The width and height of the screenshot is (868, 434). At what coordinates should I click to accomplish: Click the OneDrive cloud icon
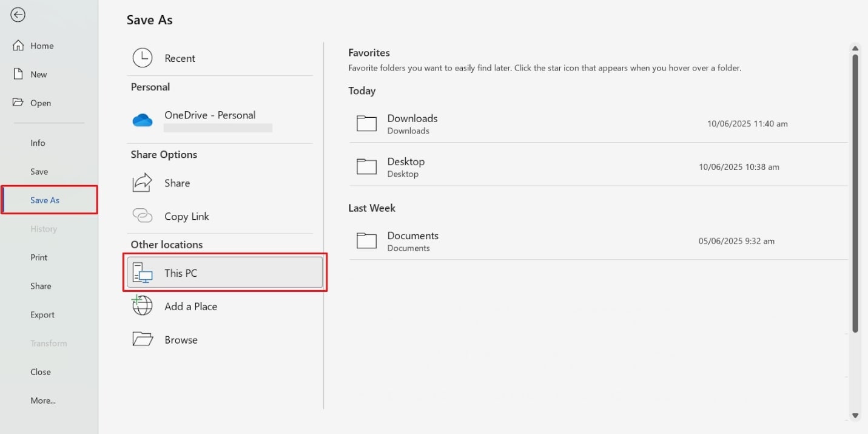tap(143, 120)
